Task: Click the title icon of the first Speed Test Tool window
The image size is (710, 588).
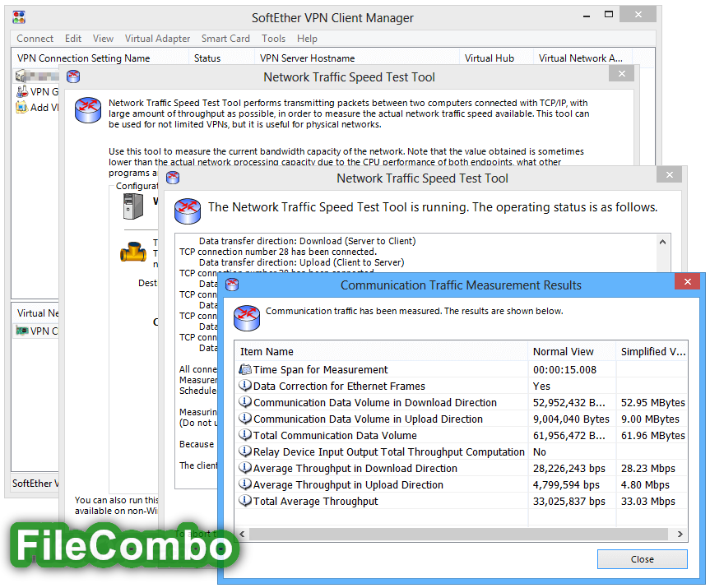Action: coord(73,77)
